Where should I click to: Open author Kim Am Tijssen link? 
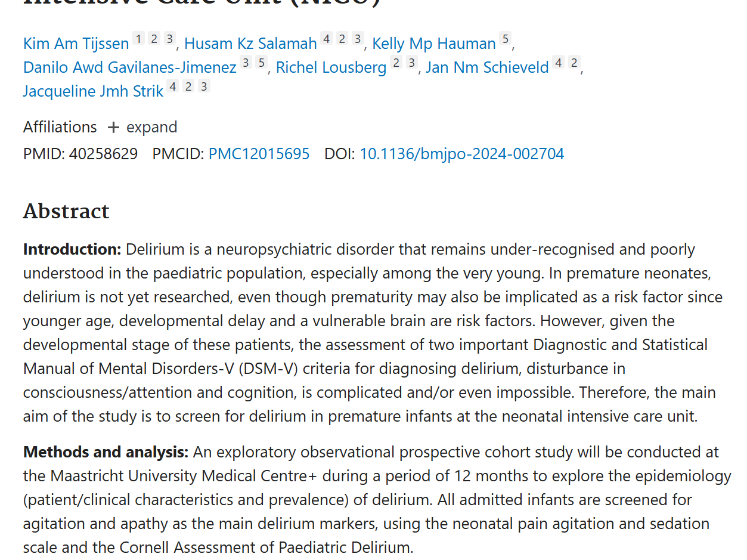tap(76, 44)
